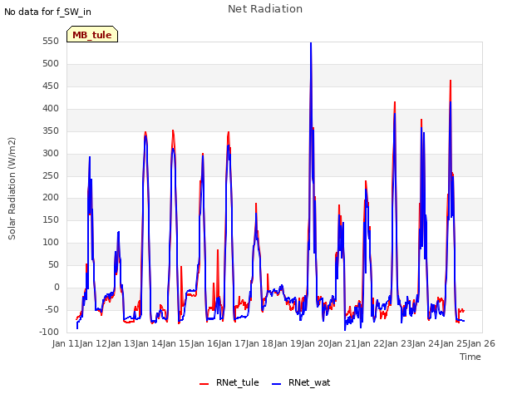
Task: Click the -100 y-axis tick label
Action: click(x=49, y=332)
